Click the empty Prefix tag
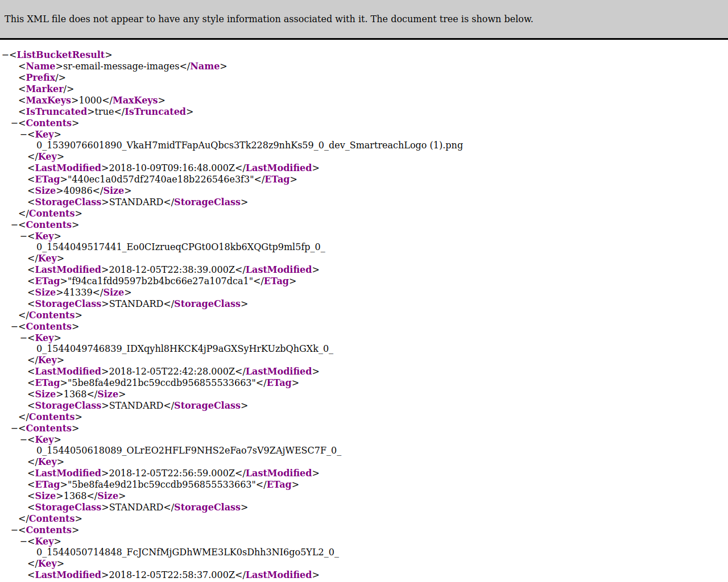Image resolution: width=728 pixels, height=582 pixels. coord(42,78)
